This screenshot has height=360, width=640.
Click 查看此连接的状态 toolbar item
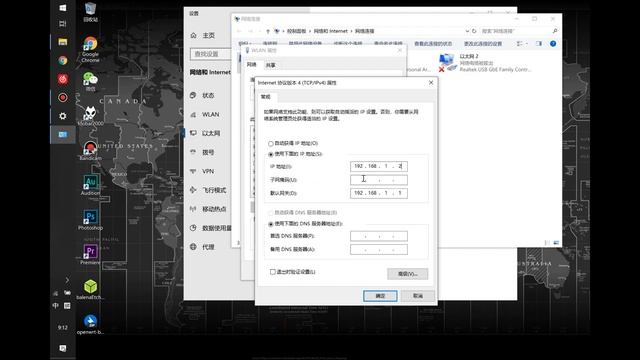tap(433, 44)
